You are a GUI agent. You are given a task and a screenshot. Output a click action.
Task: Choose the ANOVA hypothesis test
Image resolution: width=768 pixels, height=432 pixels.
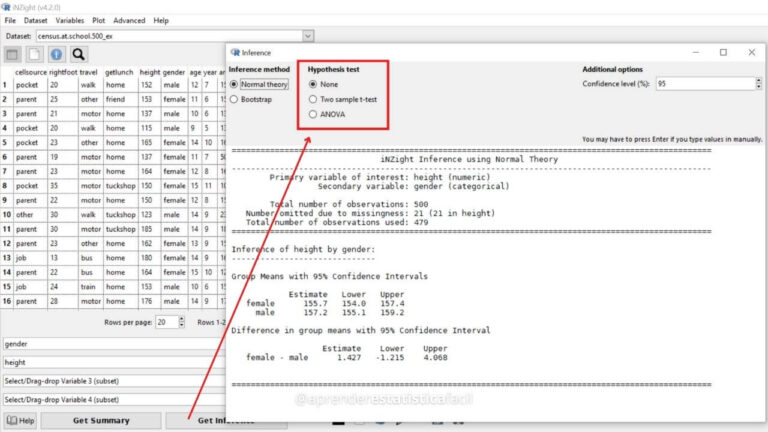coord(327,114)
